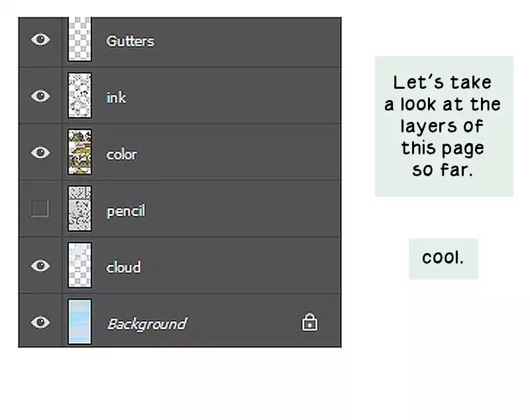Click the lock icon on Background layer
This screenshot has width=530, height=420.
(x=309, y=323)
